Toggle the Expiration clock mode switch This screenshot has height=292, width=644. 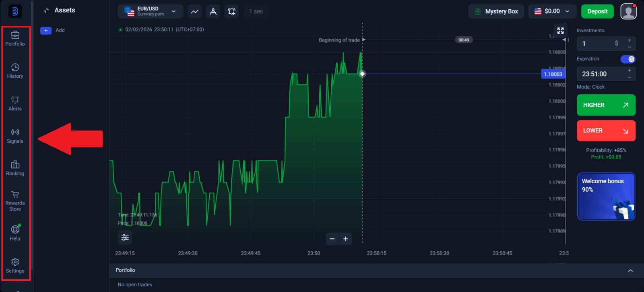(627, 59)
